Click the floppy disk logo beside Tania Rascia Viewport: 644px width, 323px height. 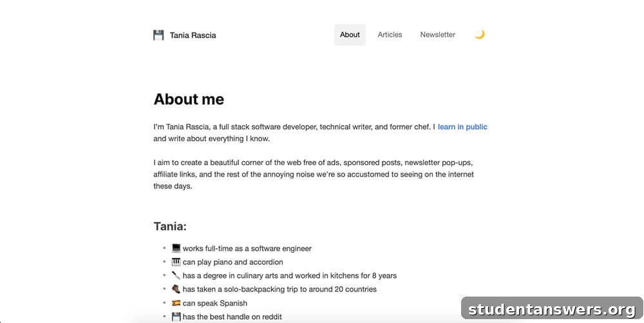[158, 35]
